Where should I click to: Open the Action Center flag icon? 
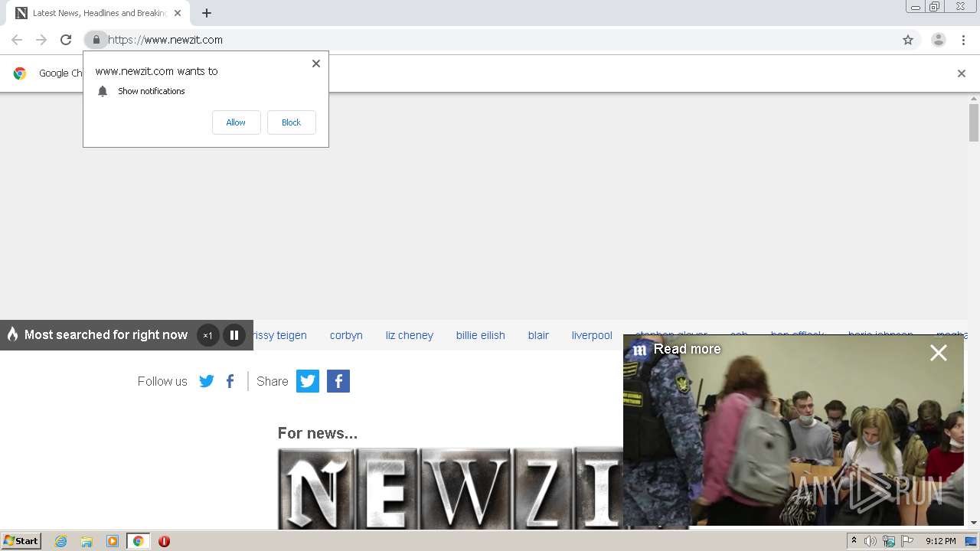point(907,541)
